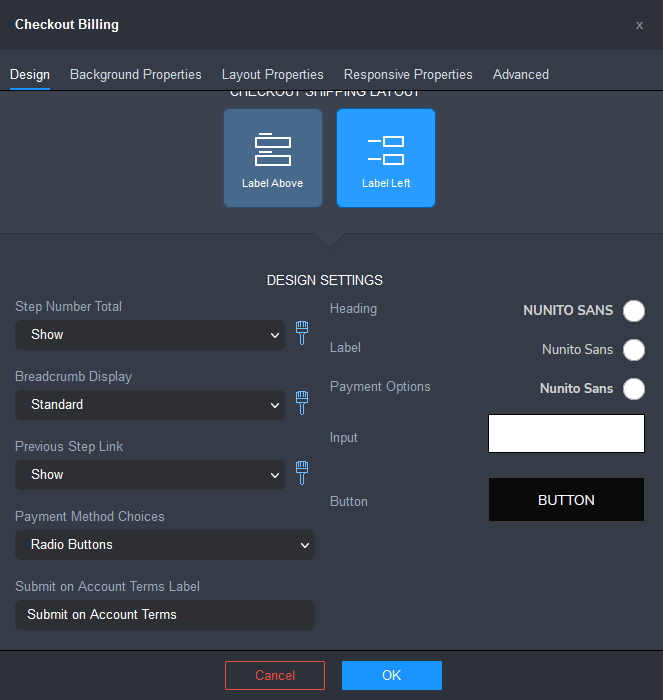Click paintbrush icon beside Breadcrumb Display

point(302,403)
